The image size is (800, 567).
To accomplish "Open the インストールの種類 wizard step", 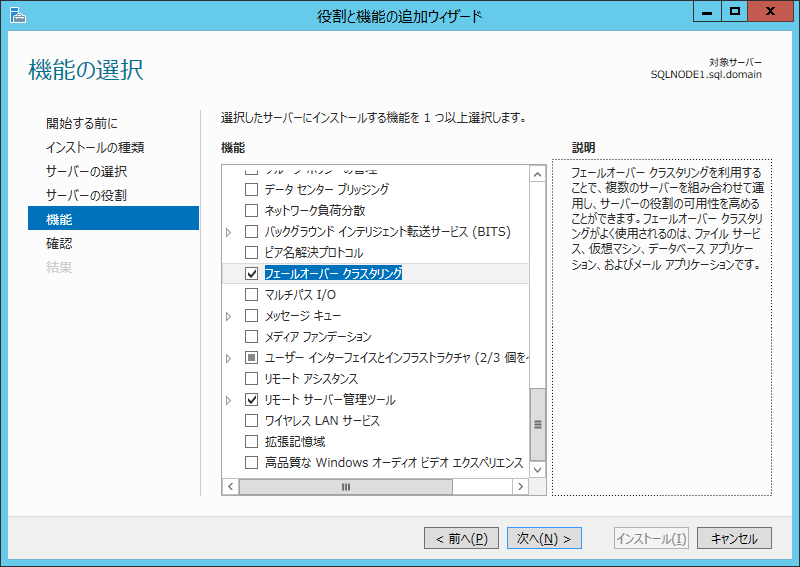I will point(95,147).
